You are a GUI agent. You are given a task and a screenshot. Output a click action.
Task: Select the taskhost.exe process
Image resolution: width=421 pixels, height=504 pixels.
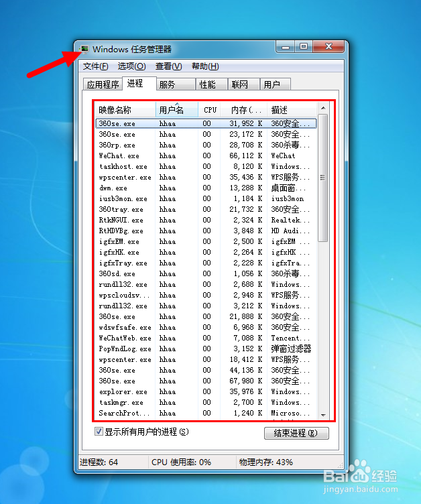point(206,166)
